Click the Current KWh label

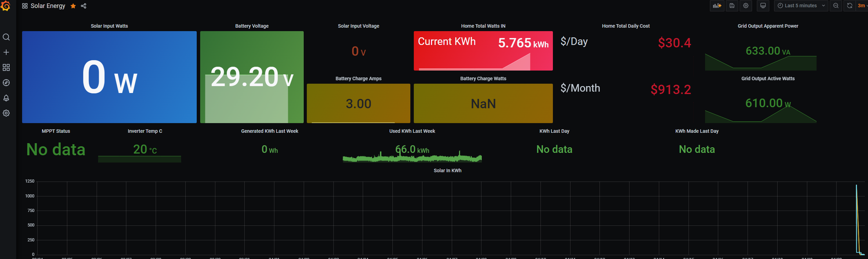pos(447,41)
